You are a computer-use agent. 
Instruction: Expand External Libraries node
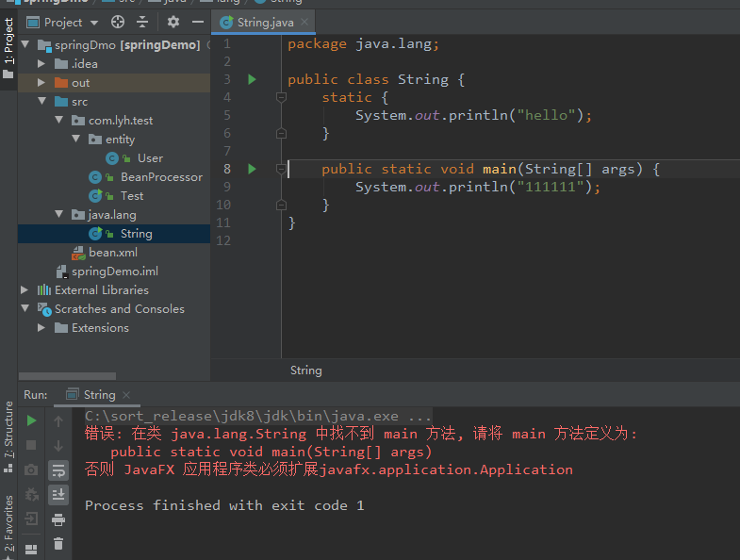(25, 290)
